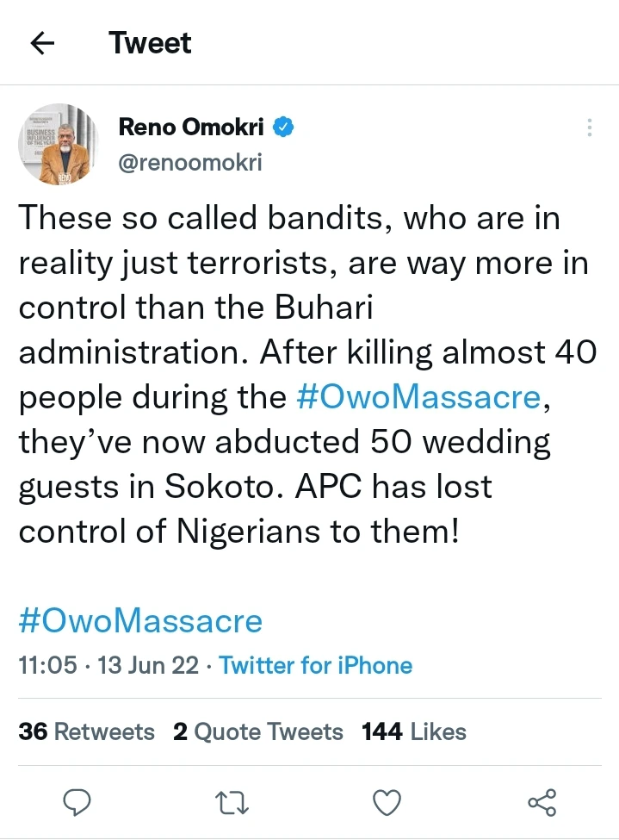Open the @renoomokri handle
619x840 pixels.
pos(189,162)
